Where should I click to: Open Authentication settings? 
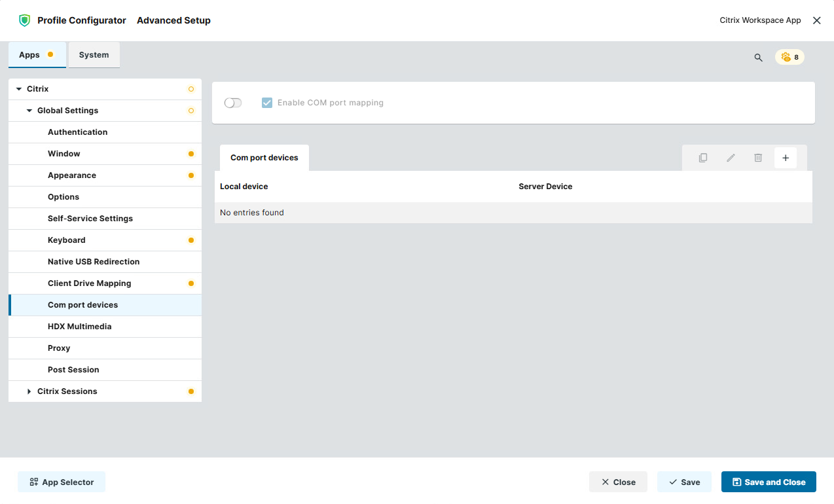(105, 132)
